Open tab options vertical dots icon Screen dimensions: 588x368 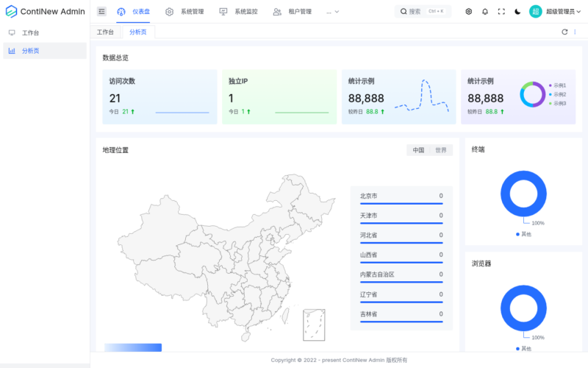pyautogui.click(x=575, y=32)
